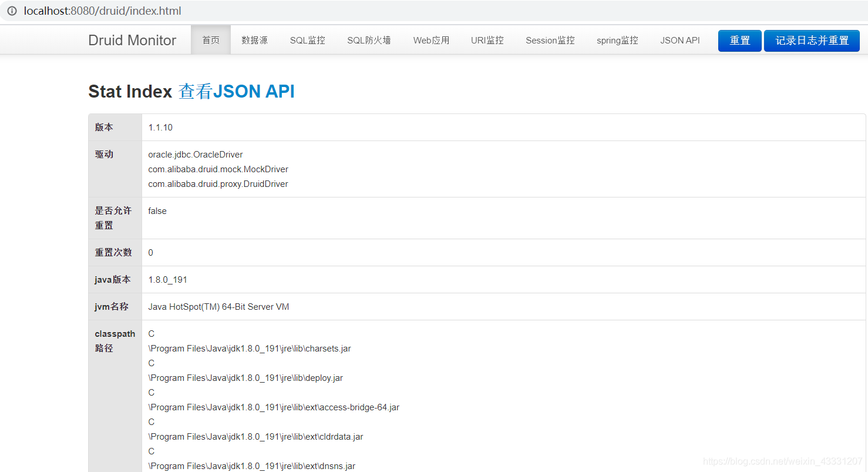
Task: Select the java version value 1.8.0_191
Action: [168, 280]
